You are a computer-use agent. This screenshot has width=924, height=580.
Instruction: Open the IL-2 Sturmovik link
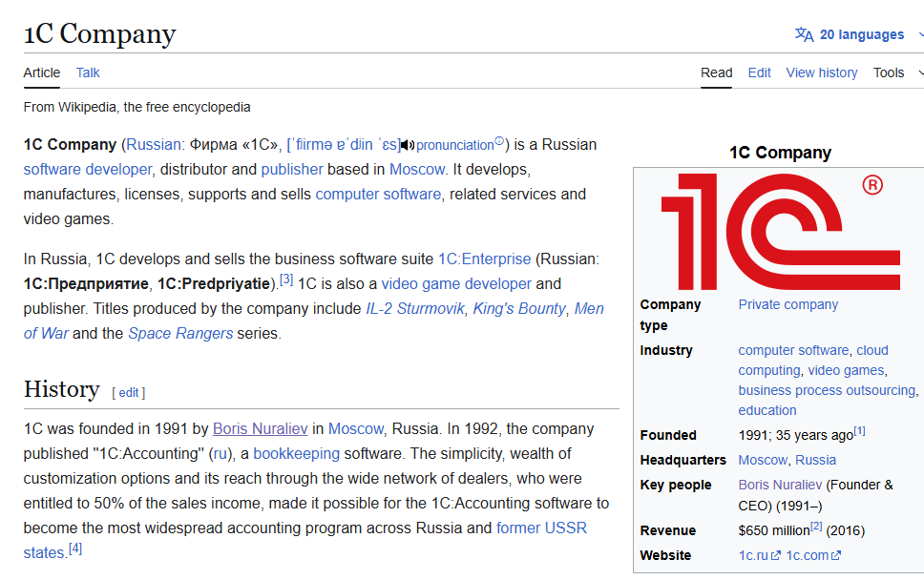click(415, 308)
